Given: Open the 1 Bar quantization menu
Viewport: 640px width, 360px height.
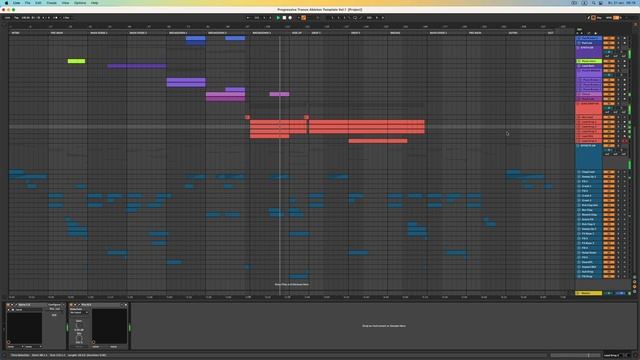Looking at the screenshot, I should 66,18.
